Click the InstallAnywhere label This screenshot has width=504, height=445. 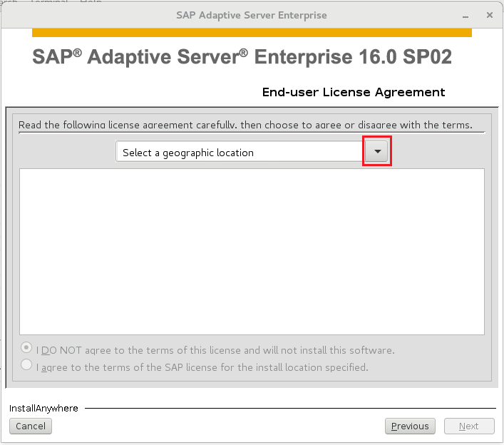(x=43, y=409)
